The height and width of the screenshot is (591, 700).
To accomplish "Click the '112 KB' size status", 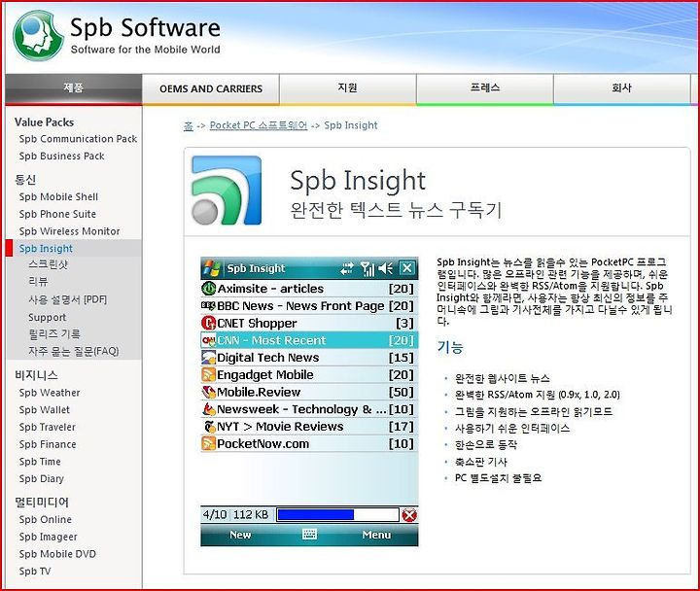I will (x=251, y=514).
